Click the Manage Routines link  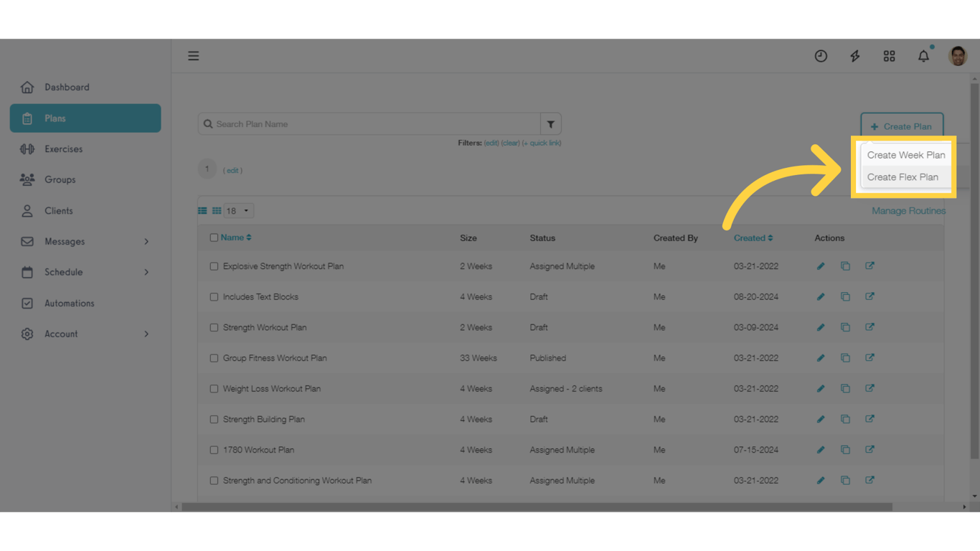tap(908, 211)
